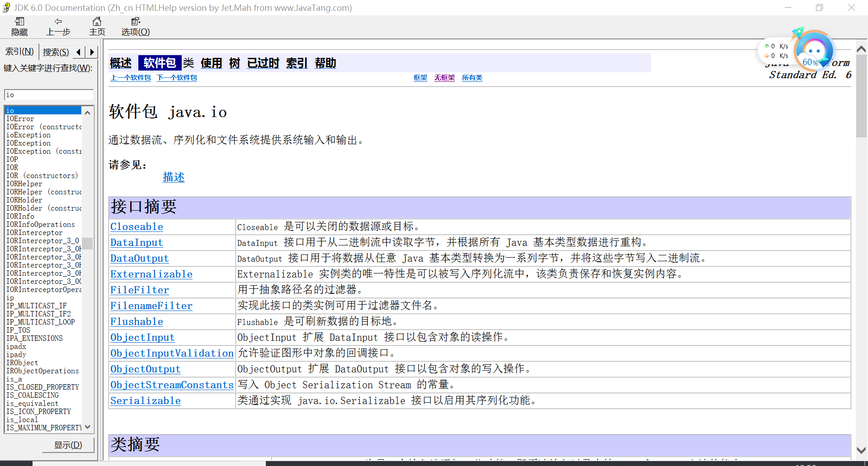Open the 使用 usage nav item
The height and width of the screenshot is (466, 868).
coord(211,63)
